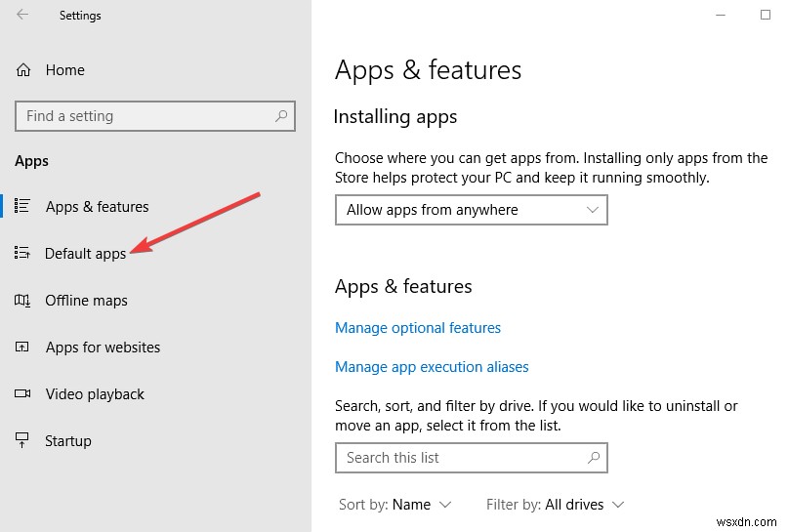The height and width of the screenshot is (532, 788).
Task: Go to Home in Settings
Action: (64, 70)
